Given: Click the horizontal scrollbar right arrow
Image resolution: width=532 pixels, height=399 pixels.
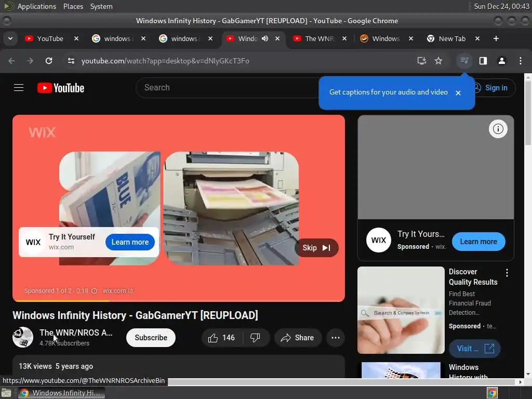Looking at the screenshot, I should (x=521, y=382).
